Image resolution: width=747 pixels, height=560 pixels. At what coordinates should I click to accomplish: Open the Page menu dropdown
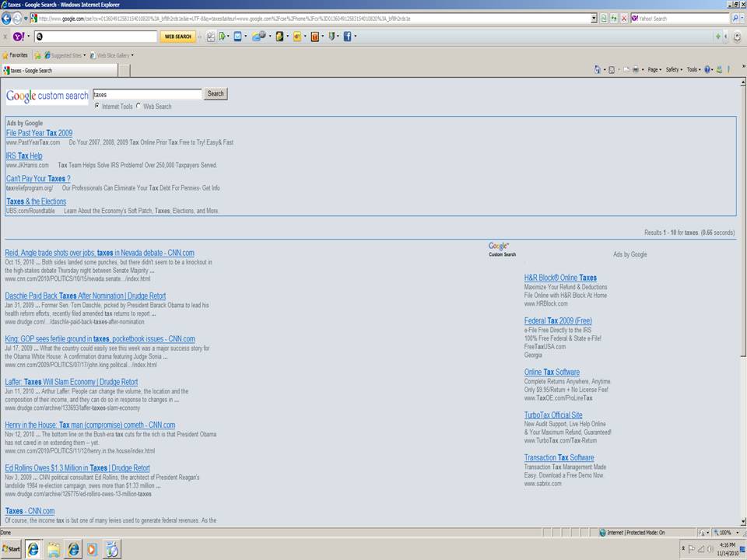click(x=654, y=69)
